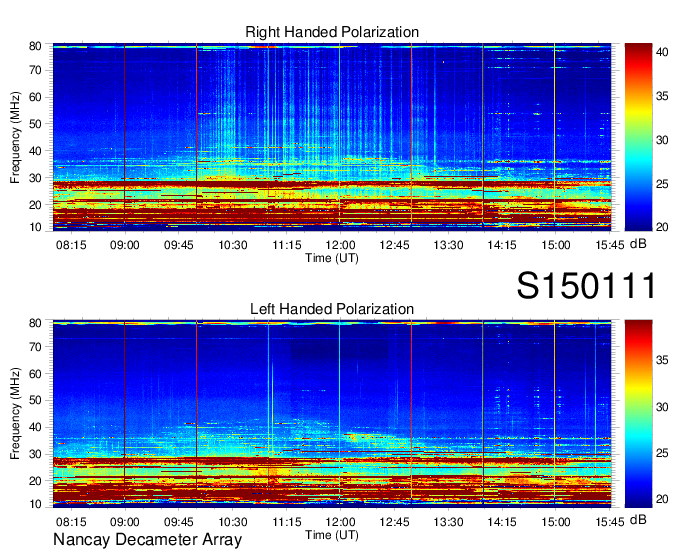Click the 50 frequency tick on upper plot
This screenshot has width=680, height=552.
pyautogui.click(x=35, y=124)
